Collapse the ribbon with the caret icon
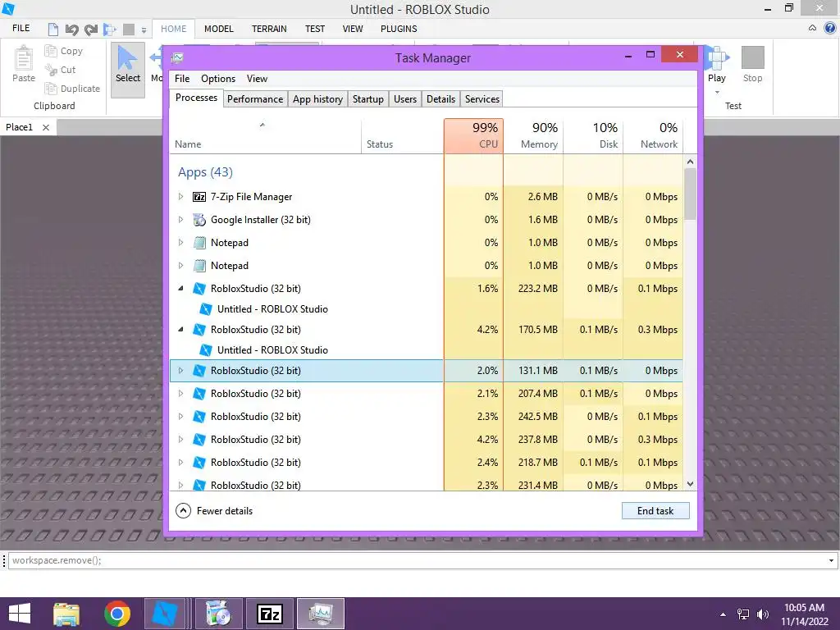The height and width of the screenshot is (630, 840). click(813, 28)
